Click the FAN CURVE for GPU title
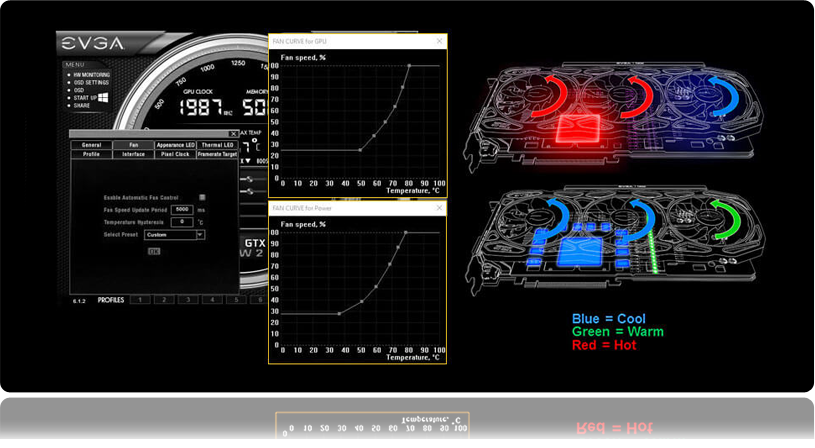Viewport: 815px width, 448px height. click(x=300, y=41)
